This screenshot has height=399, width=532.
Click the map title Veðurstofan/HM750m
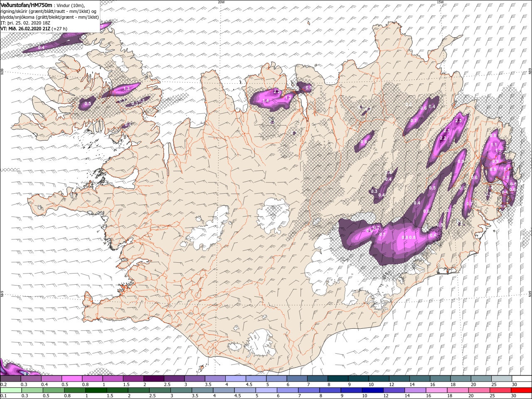(x=27, y=5)
